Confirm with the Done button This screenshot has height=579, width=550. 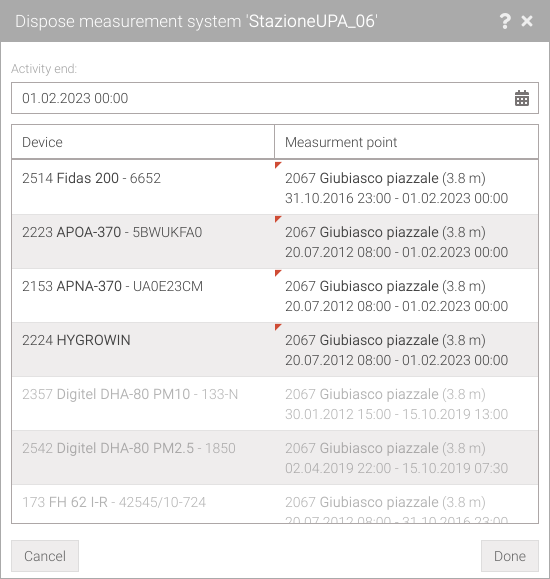pos(510,556)
